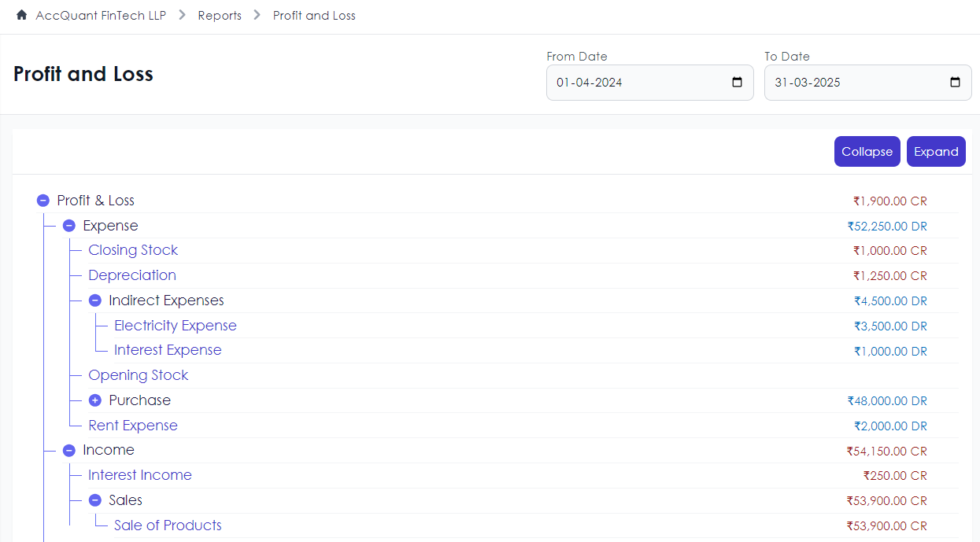Open the Closing Stock ledger
The width and height of the screenshot is (980, 542).
[133, 250]
